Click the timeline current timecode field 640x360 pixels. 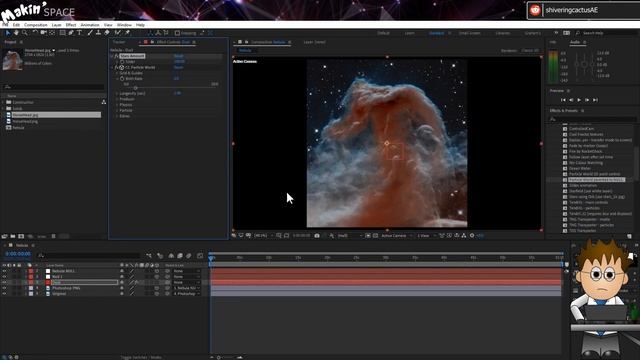point(18,254)
